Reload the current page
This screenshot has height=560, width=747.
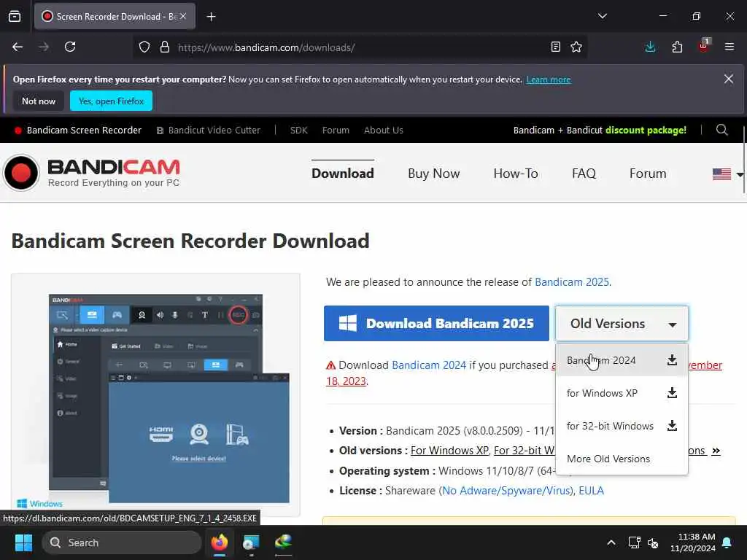(x=70, y=47)
